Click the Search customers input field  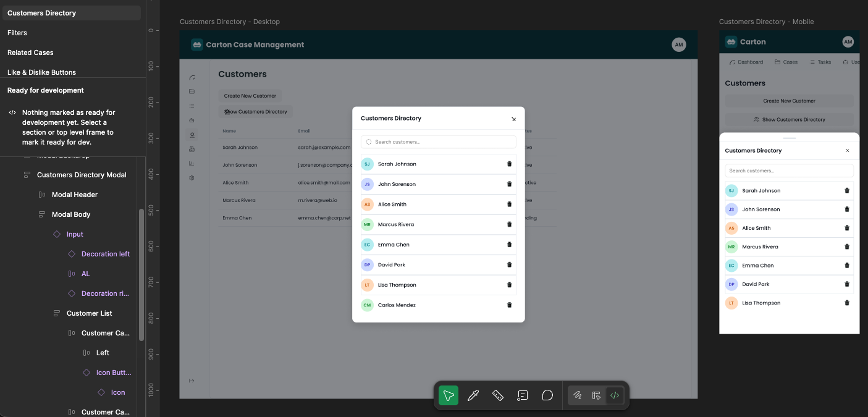[x=438, y=141]
